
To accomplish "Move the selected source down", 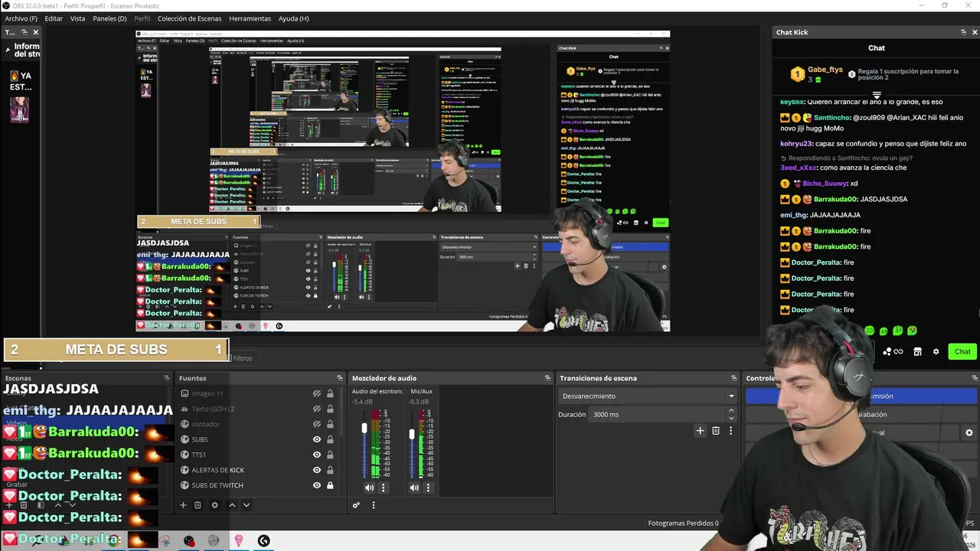I will 247,505.
